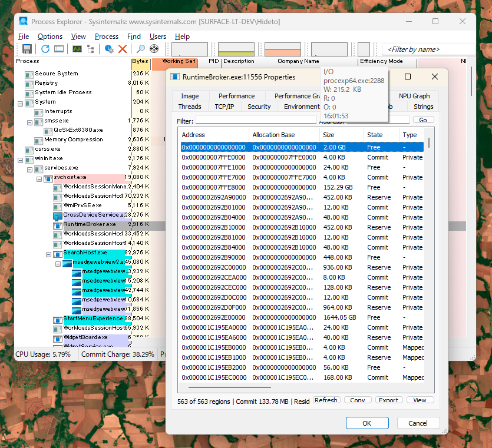Click the blue Refresh Now toolbar icon
Viewport: 492px width, 448px height.
point(45,49)
